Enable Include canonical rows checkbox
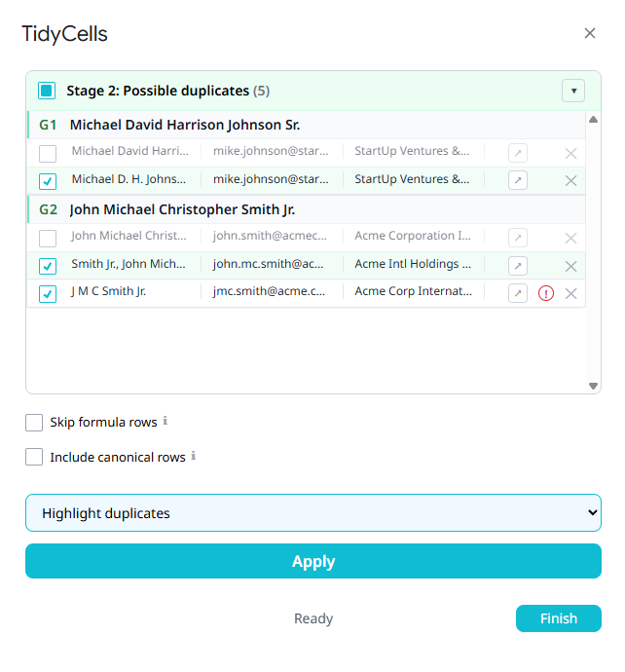625x672 pixels. click(x=34, y=457)
